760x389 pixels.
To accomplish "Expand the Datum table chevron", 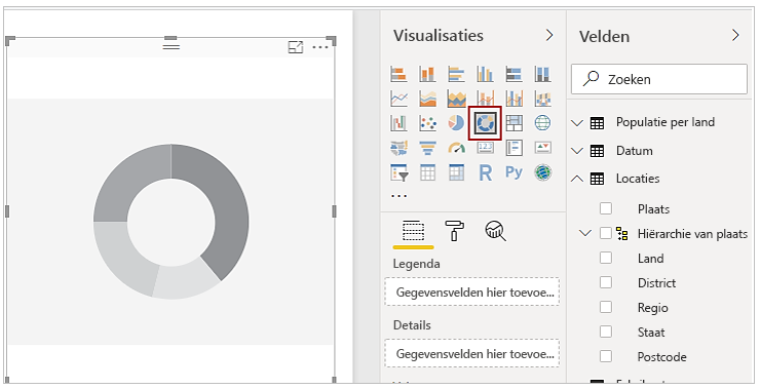I will (577, 151).
